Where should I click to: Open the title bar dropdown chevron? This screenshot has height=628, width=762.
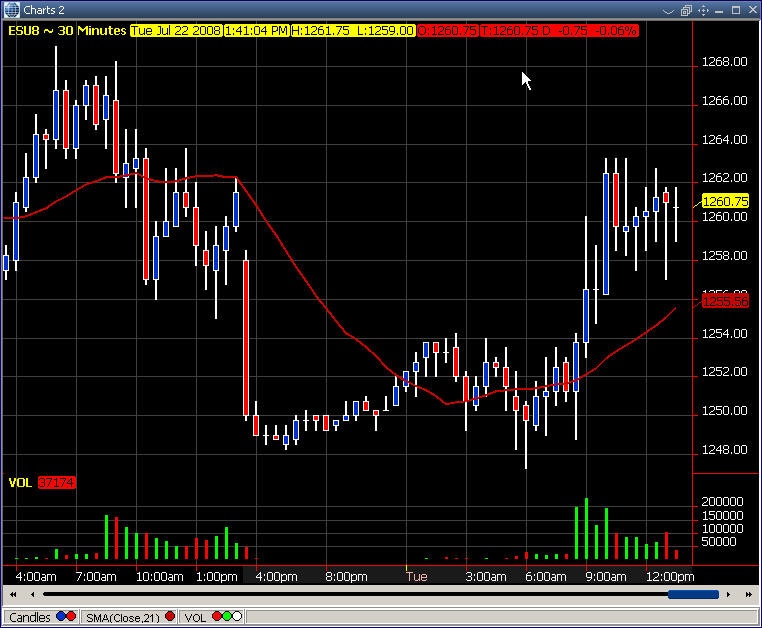[668, 10]
